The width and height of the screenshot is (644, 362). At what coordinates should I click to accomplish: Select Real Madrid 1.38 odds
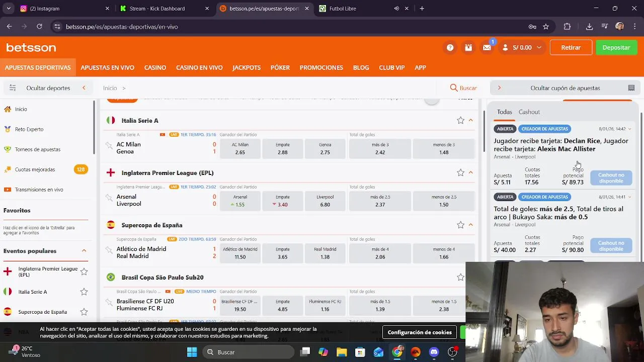[x=325, y=253]
